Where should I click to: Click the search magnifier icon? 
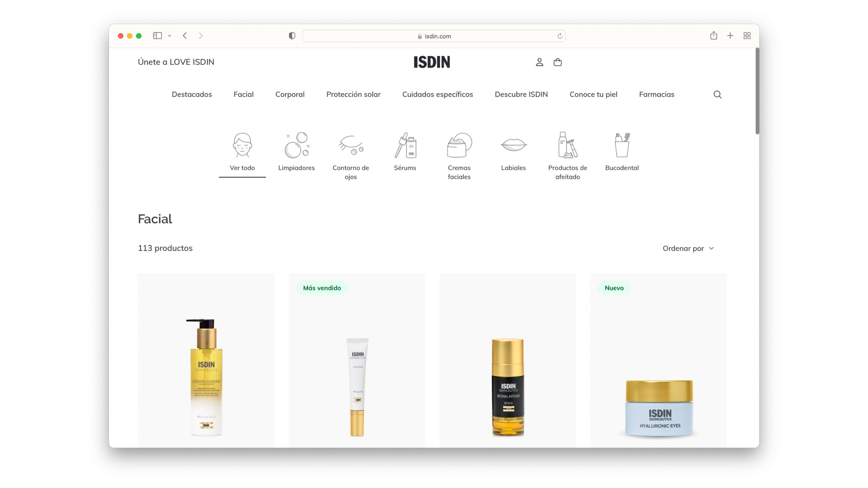[x=717, y=95]
